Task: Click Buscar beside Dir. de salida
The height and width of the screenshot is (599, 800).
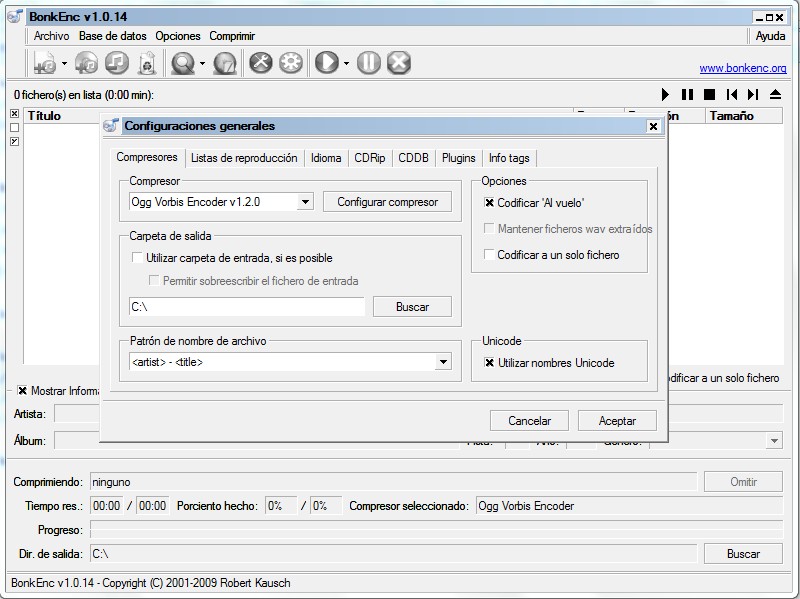Action: (x=743, y=554)
